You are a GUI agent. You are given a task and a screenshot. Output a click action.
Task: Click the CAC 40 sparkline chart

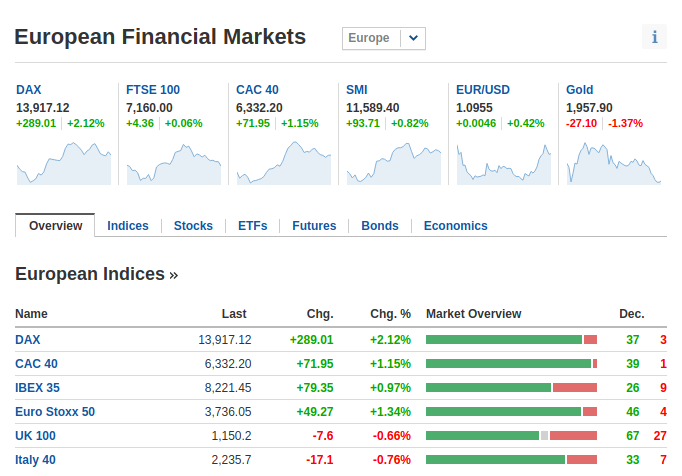point(284,163)
